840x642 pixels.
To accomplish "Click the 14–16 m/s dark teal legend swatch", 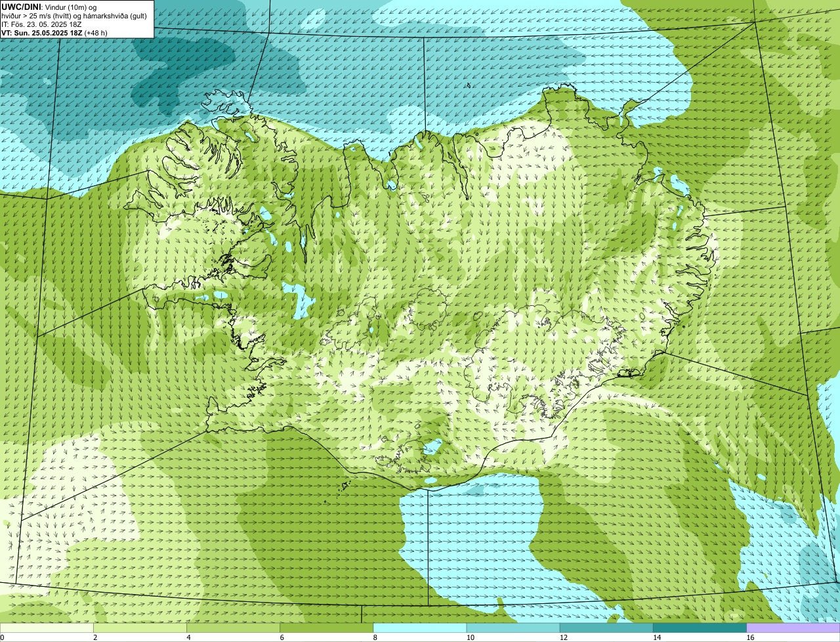I will [700, 628].
